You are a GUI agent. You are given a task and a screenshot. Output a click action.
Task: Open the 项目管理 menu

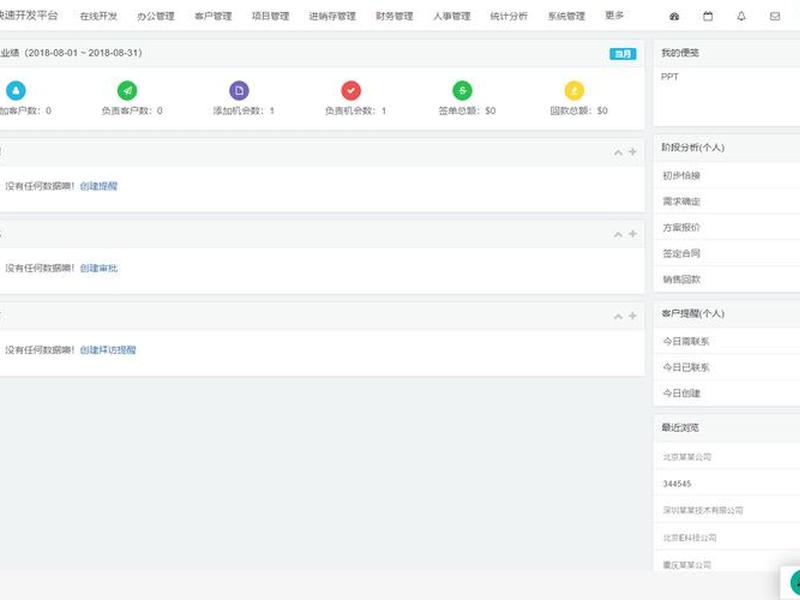pos(270,16)
